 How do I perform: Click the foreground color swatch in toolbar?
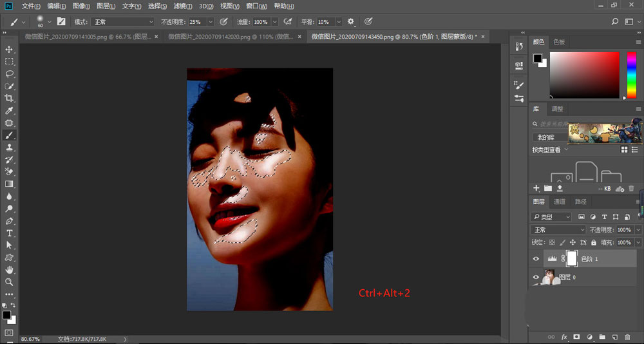[x=6, y=315]
